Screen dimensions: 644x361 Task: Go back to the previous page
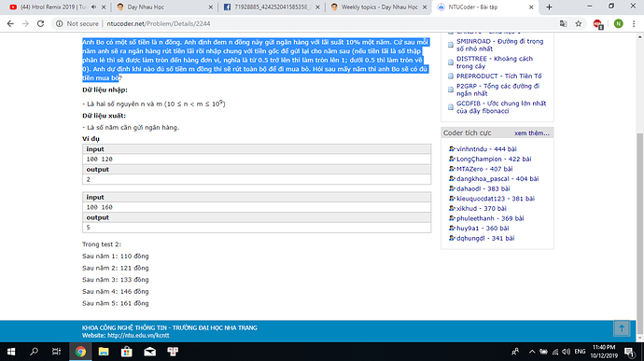(10, 24)
